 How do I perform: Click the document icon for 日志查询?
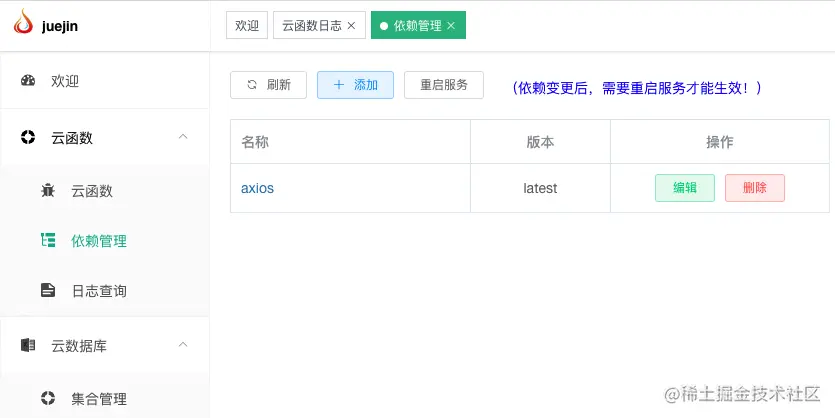(48, 290)
